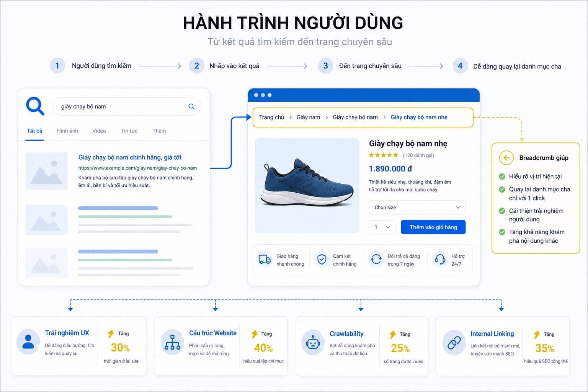Select the Tất cả search tab
Screen dimensions: 588x392
tap(34, 131)
